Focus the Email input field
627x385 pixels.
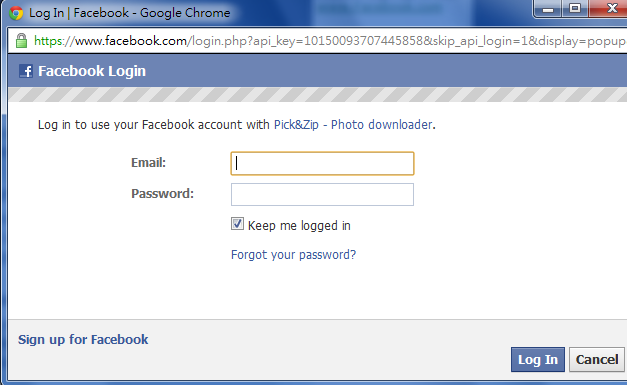point(322,163)
